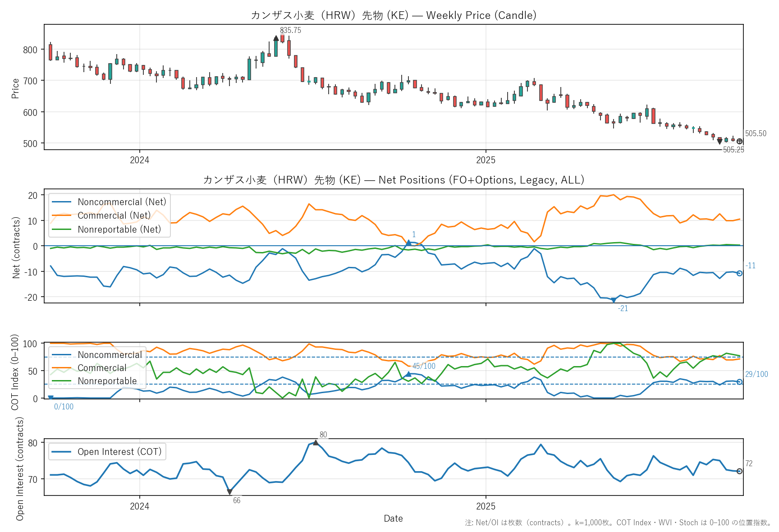The height and width of the screenshot is (532, 779).
Task: Select the latest Noncommercial net circle at -11
Action: [x=739, y=273]
